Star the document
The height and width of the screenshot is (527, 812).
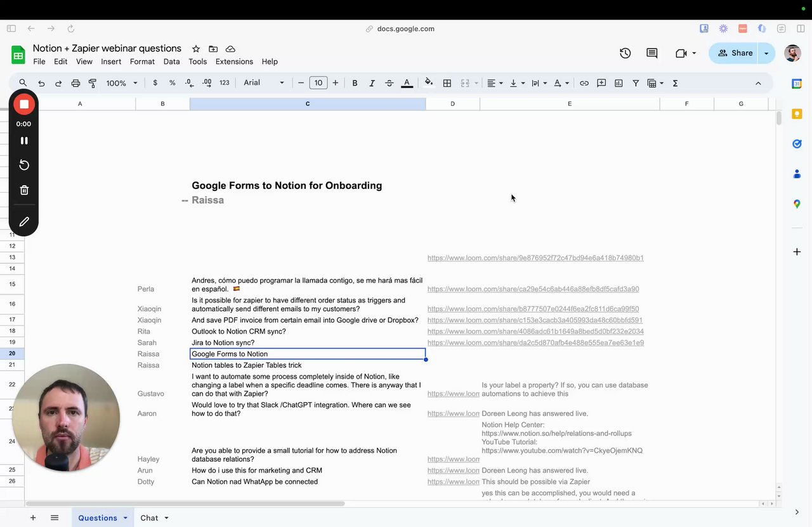point(196,49)
